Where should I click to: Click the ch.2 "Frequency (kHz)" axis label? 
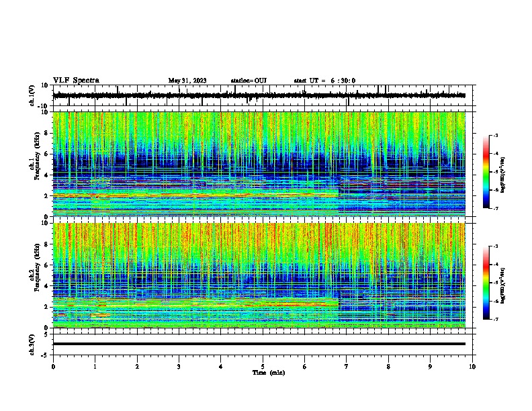click(x=37, y=267)
